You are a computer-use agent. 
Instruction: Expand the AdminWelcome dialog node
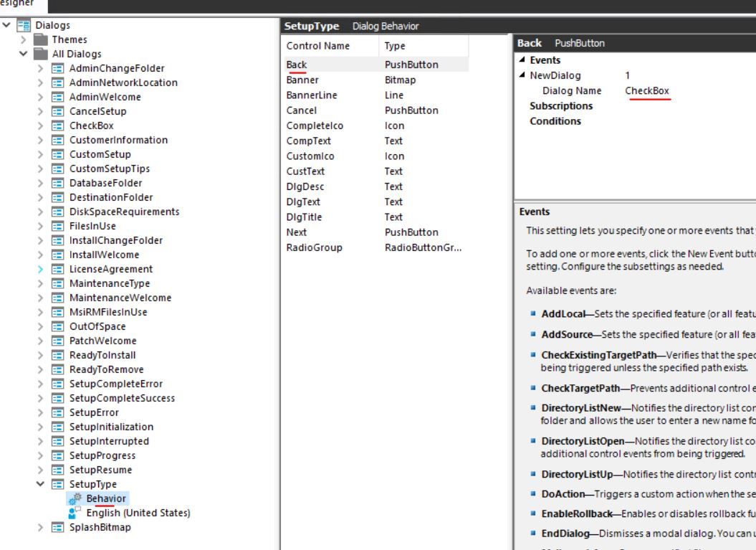coord(41,97)
